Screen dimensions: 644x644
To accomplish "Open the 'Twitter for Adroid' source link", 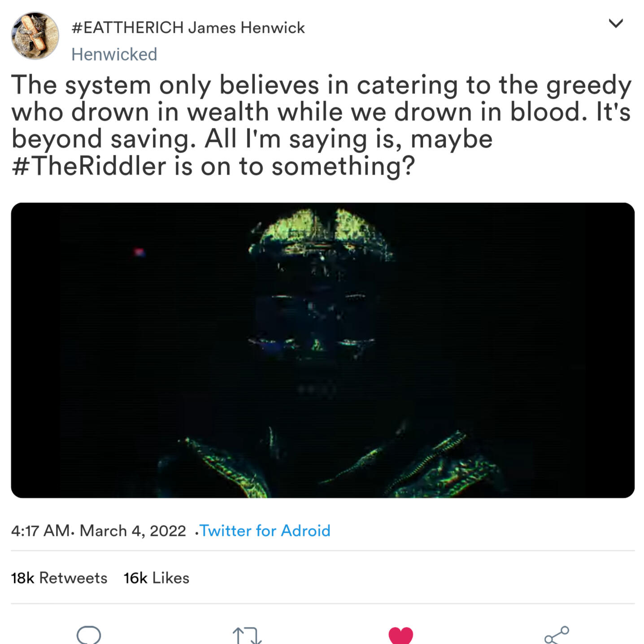I will coord(265,531).
